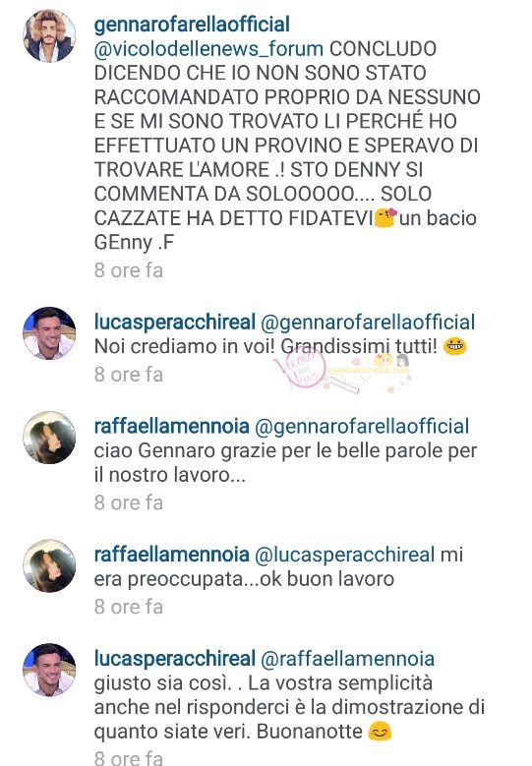Tap raffaellamennoia username in 'ciao Gennaro' comment
Screen dimensions: 532x766
pyautogui.click(x=171, y=426)
